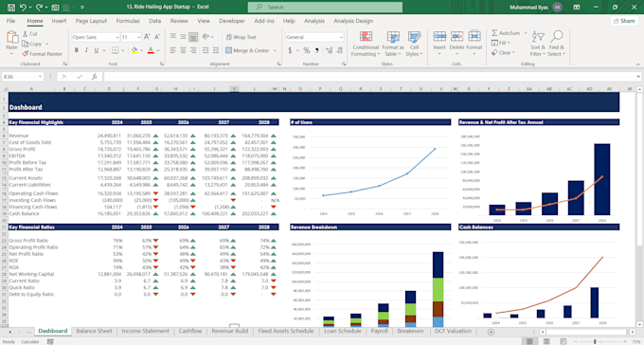Click yellow fill color bucket swatch

tap(134, 50)
